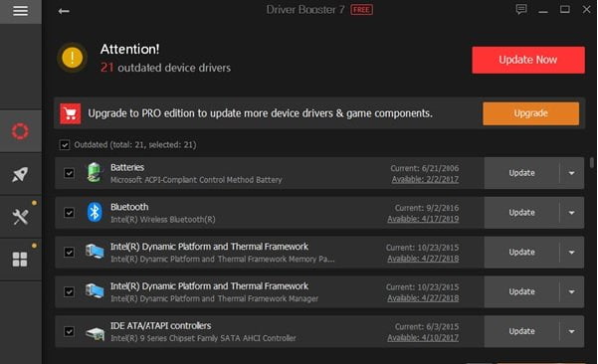598x364 pixels.
Task: Uncheck the Batteries driver checkbox
Action: [69, 173]
